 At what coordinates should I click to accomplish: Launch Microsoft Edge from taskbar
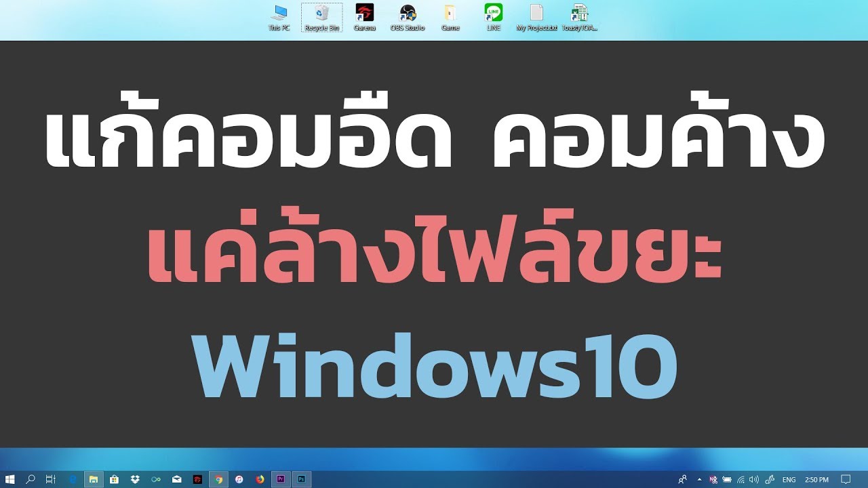pyautogui.click(x=73, y=479)
